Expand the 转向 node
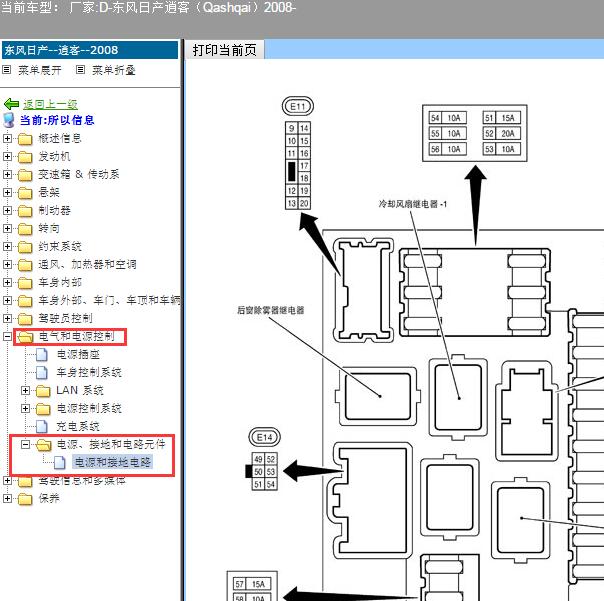This screenshot has height=601, width=604. tap(7, 228)
